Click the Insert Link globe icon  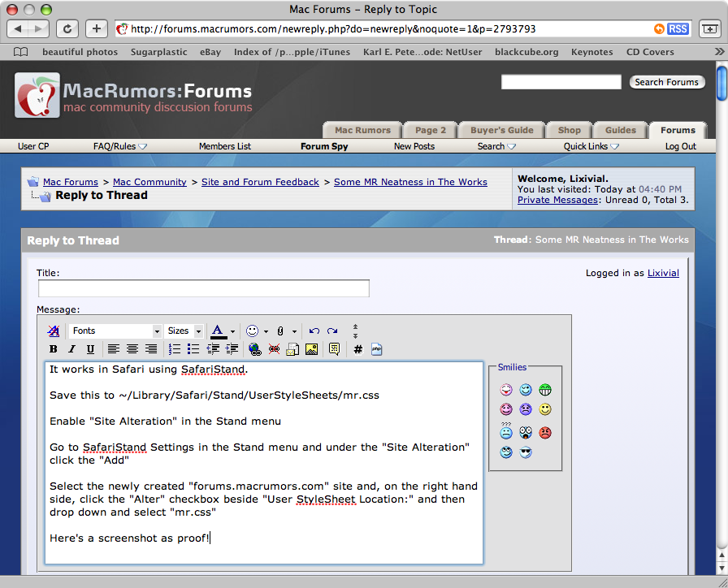(255, 349)
